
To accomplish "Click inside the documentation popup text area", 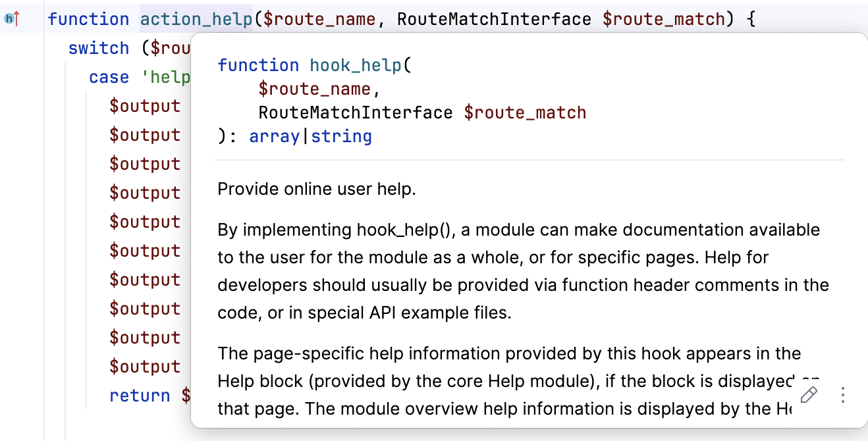I will [x=461, y=263].
